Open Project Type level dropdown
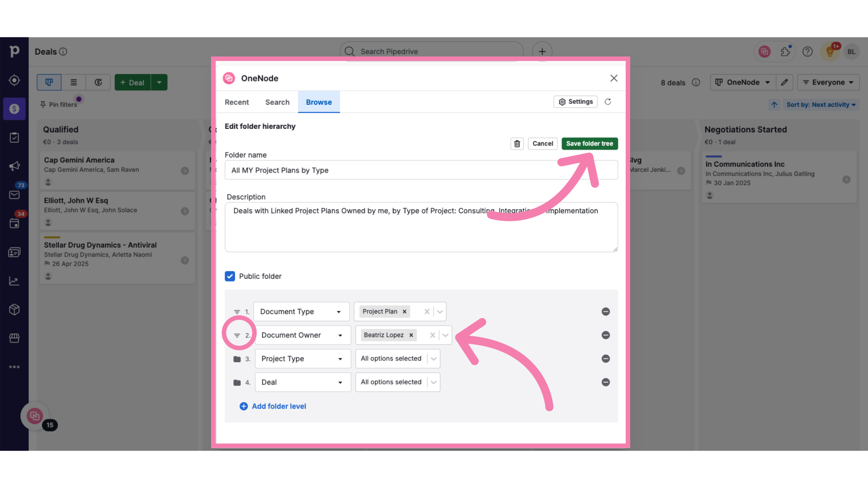 click(x=303, y=359)
